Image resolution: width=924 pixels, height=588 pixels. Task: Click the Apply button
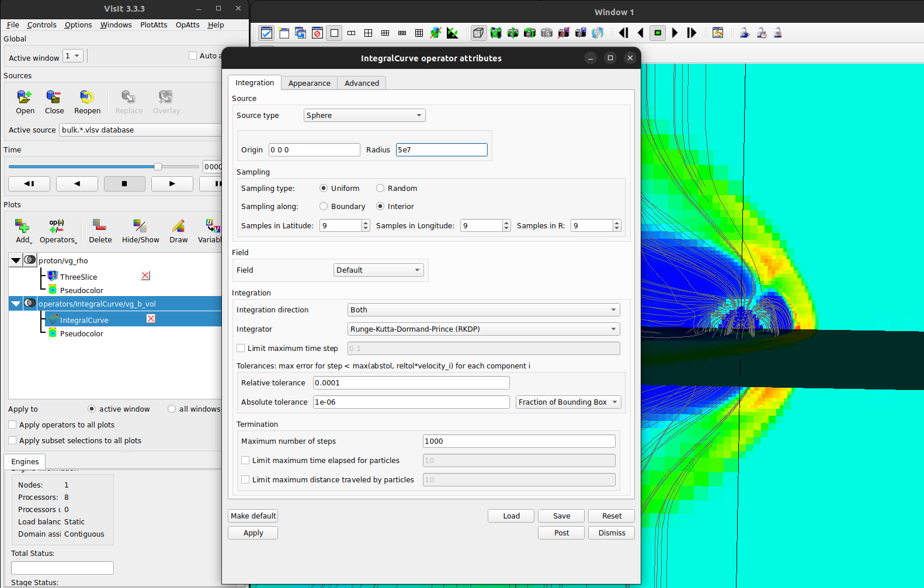pyautogui.click(x=253, y=533)
